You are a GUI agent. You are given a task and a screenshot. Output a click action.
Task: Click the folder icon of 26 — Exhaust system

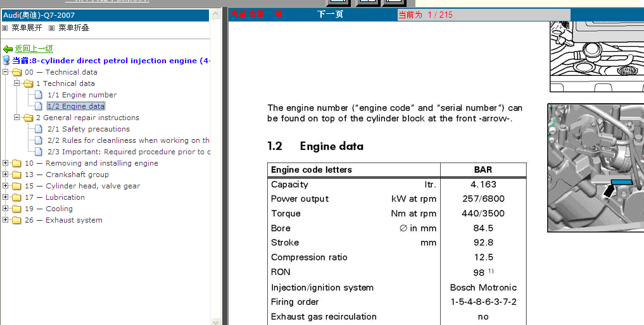[x=17, y=221]
